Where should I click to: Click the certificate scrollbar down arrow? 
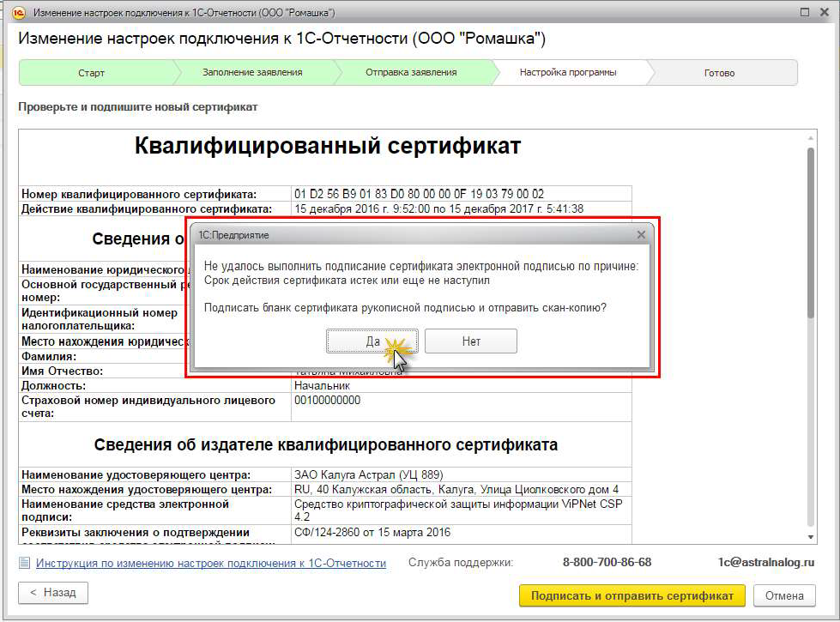[811, 536]
